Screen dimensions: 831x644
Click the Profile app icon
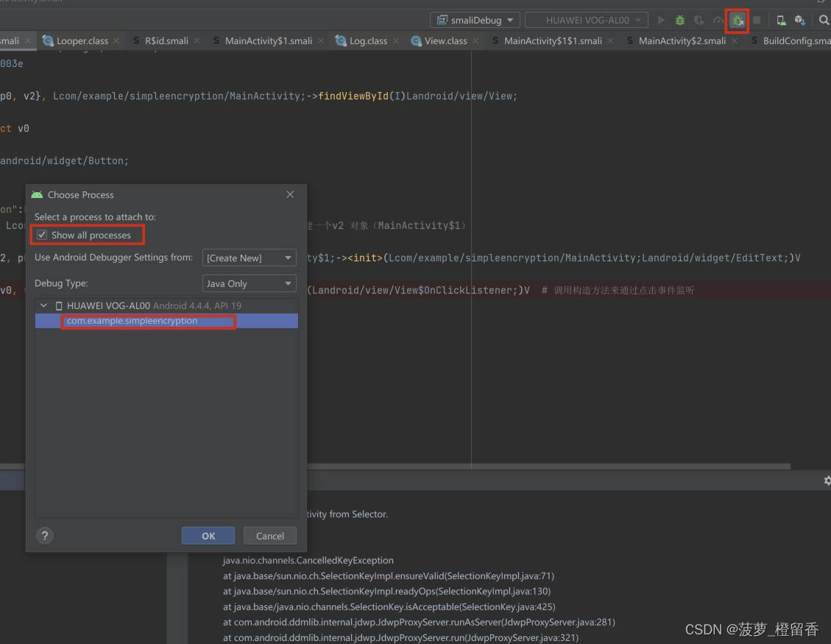point(718,20)
